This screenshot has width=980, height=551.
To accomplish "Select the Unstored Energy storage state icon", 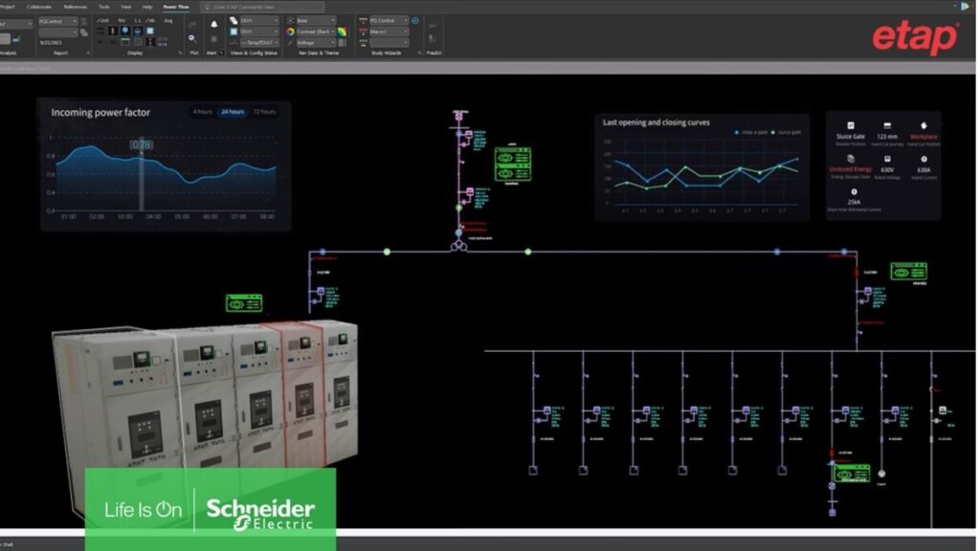I will tap(851, 159).
